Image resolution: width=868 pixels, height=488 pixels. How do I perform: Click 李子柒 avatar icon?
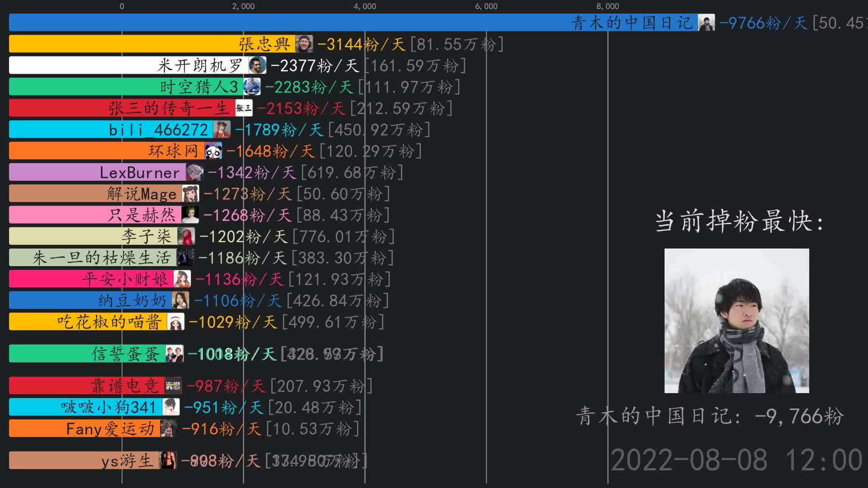click(186, 236)
